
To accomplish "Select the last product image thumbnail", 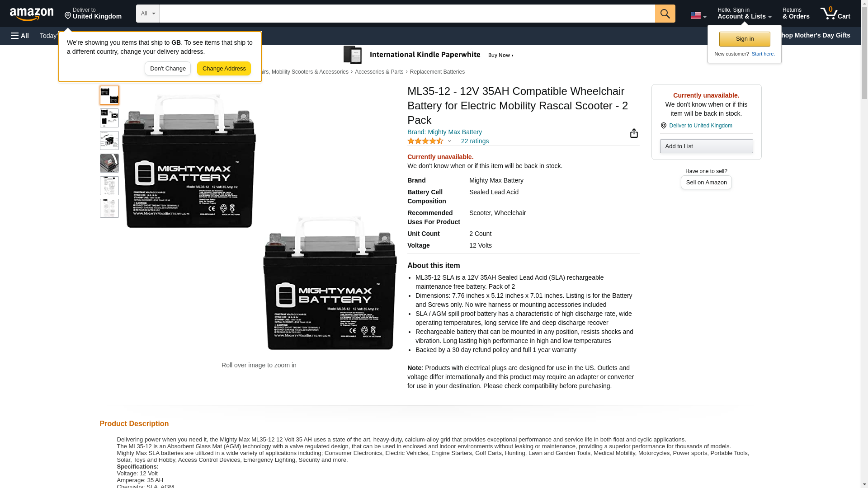I will pyautogui.click(x=109, y=208).
